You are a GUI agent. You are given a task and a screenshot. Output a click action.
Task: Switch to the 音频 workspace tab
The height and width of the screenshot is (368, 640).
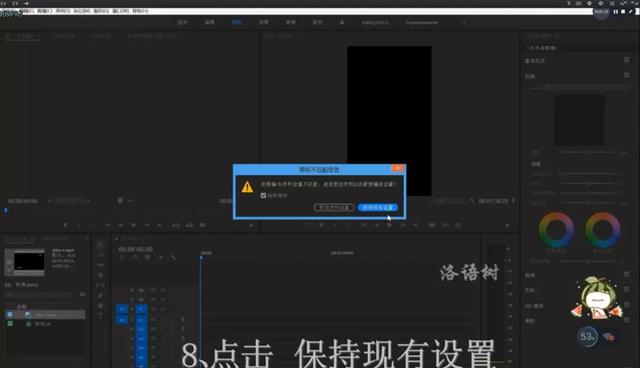click(290, 22)
